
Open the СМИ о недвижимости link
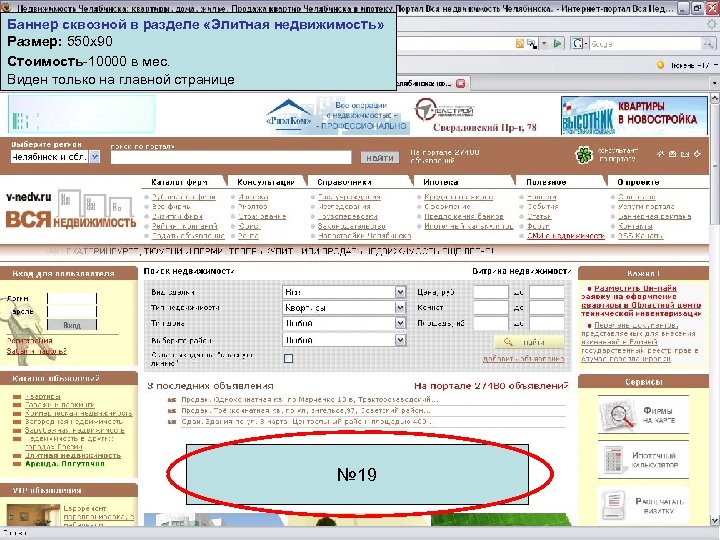coord(566,236)
